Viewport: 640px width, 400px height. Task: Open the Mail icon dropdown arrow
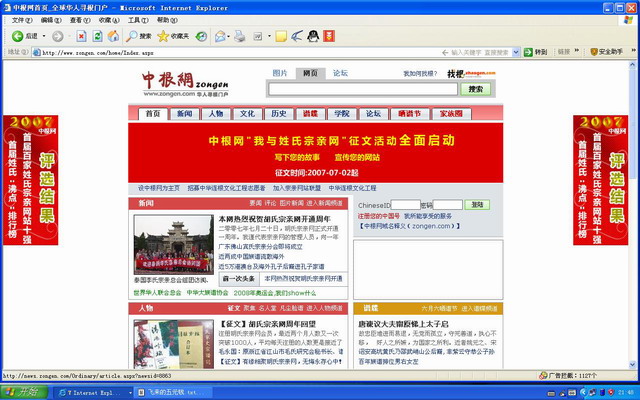228,36
